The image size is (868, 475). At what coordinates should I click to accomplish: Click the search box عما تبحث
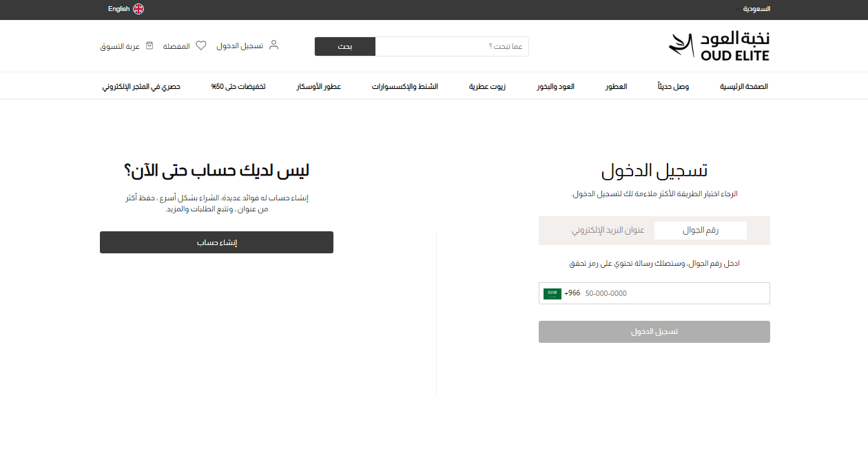click(x=451, y=46)
